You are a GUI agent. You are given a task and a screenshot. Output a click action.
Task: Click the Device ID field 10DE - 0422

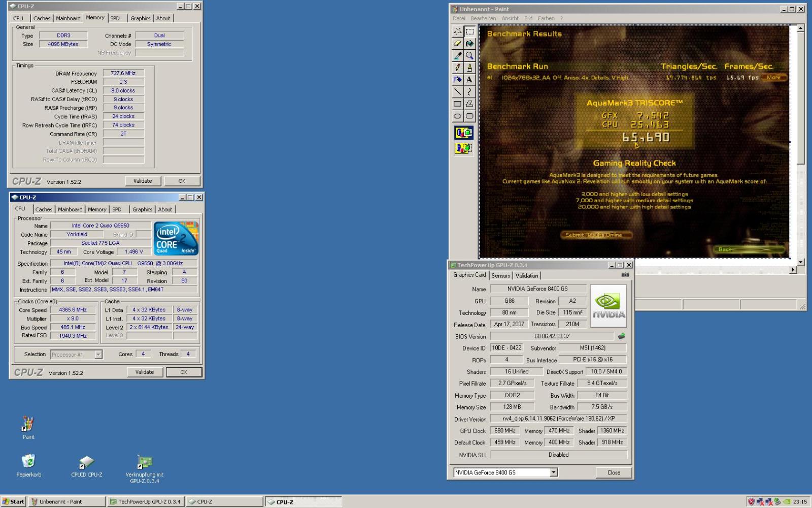tap(506, 348)
